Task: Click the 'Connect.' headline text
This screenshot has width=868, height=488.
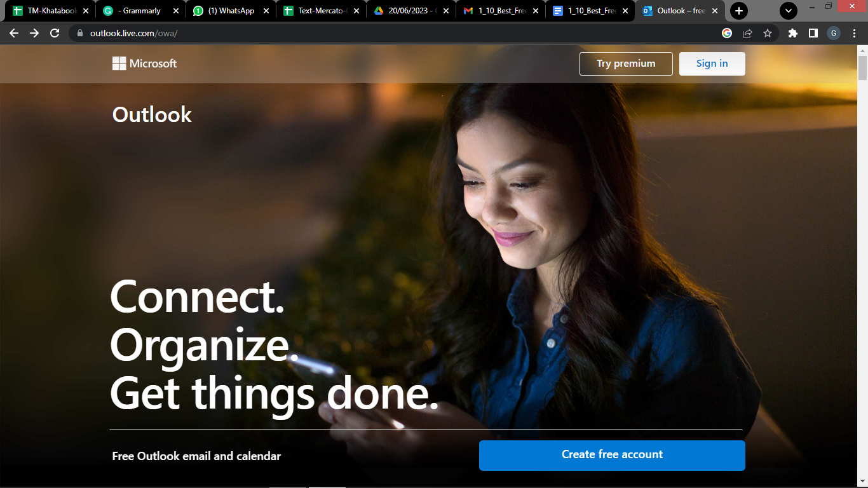Action: pyautogui.click(x=197, y=296)
